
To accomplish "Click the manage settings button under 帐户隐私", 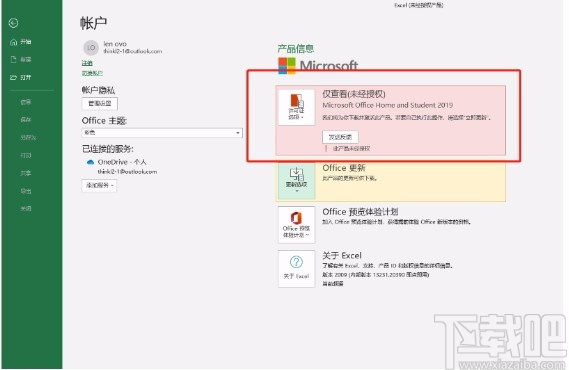I will tap(100, 103).
